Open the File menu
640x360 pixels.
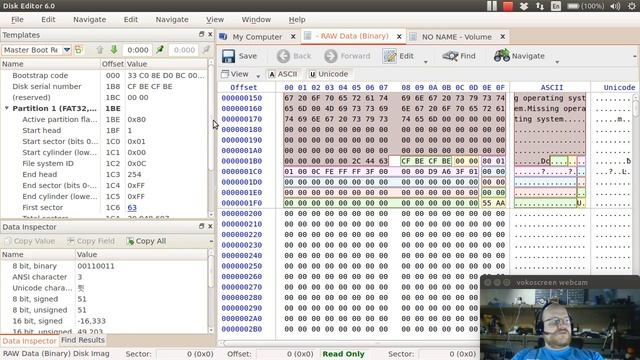point(17,20)
